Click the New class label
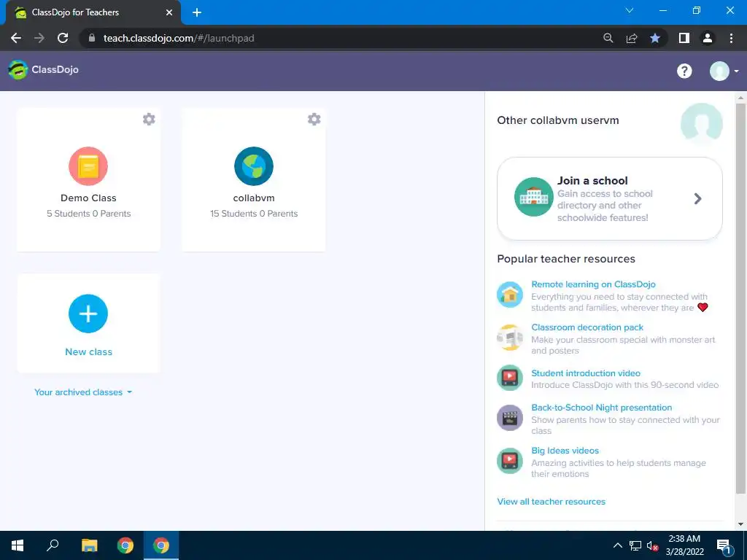Image resolution: width=747 pixels, height=560 pixels. 88,352
